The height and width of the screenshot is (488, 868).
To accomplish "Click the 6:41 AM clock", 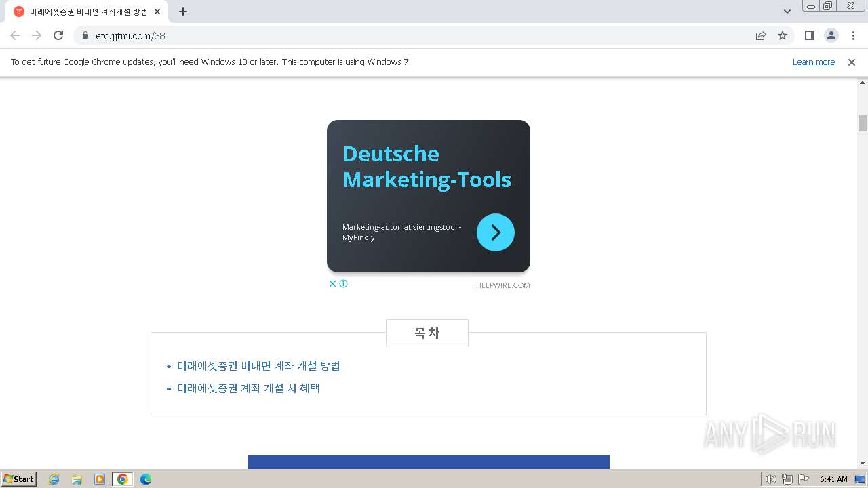I will (833, 479).
